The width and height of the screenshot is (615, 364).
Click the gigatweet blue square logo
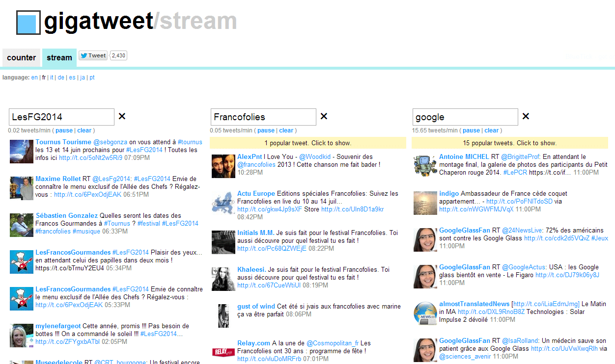click(28, 23)
